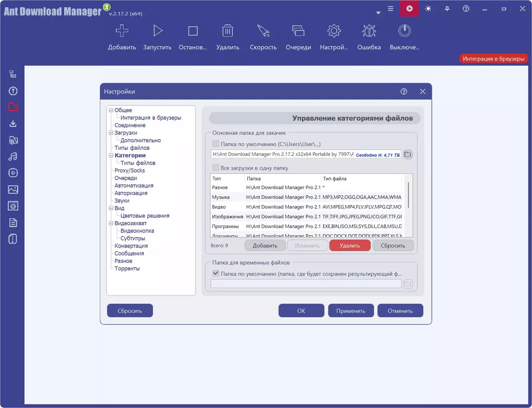Open the small dropdown arrow in title bar
This screenshot has height=408, width=532.
pyautogui.click(x=378, y=13)
